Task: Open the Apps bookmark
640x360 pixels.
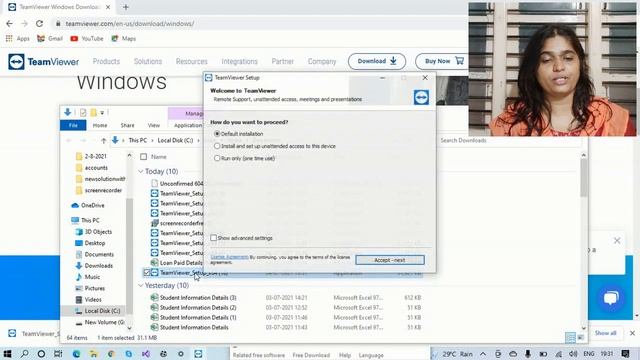Action: 18,38
